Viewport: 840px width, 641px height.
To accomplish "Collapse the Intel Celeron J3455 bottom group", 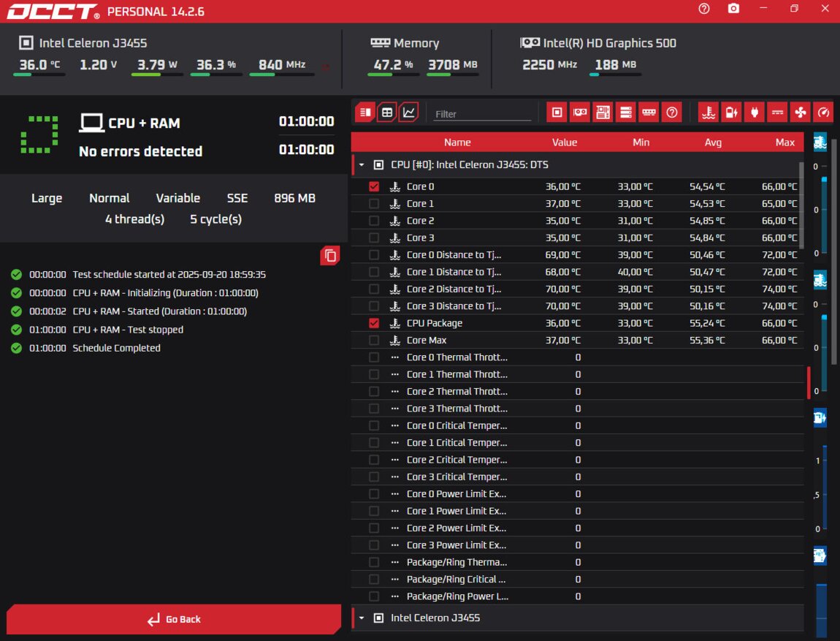I will [361, 618].
